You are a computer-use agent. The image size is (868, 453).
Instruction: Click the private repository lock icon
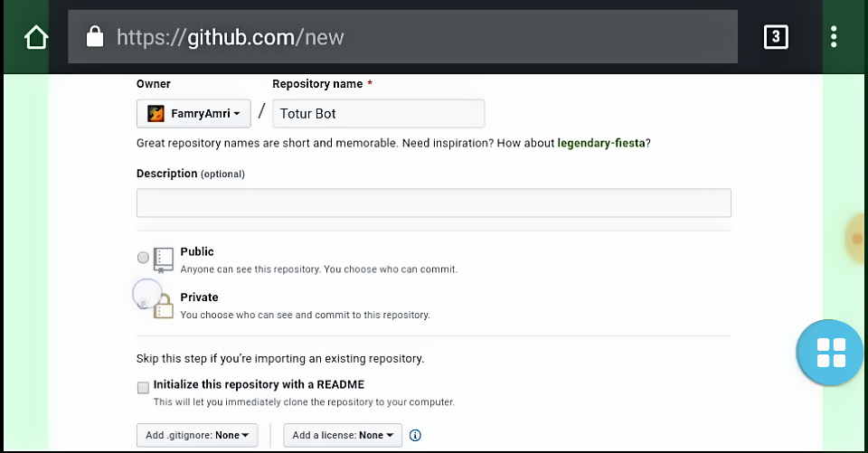pos(164,307)
